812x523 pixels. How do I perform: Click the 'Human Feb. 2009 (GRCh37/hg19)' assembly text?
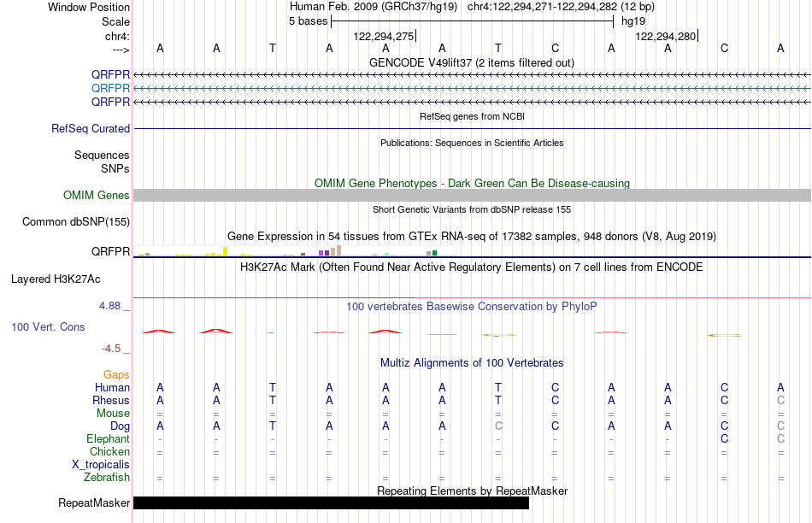tap(374, 7)
